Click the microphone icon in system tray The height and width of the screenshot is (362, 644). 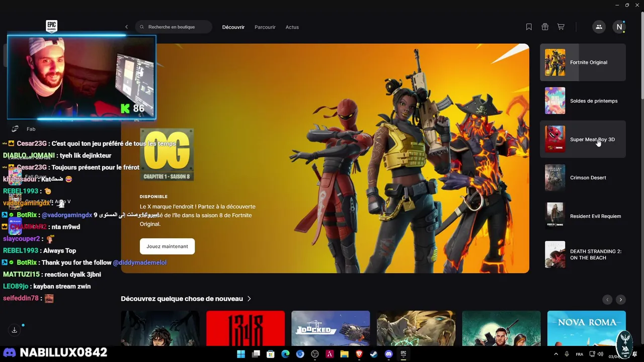567,354
